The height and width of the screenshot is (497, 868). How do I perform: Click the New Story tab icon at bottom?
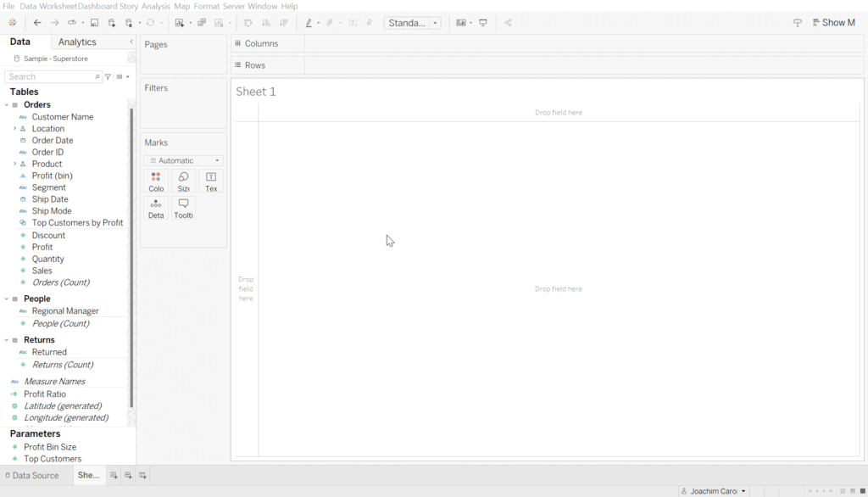pos(142,476)
